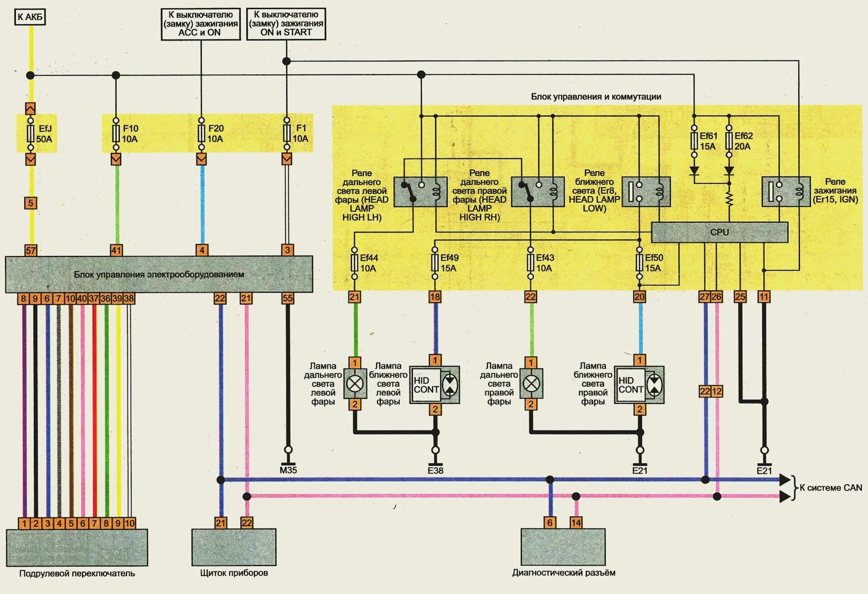
Task: Click the Диагностический разъём connector block
Action: tap(563, 547)
